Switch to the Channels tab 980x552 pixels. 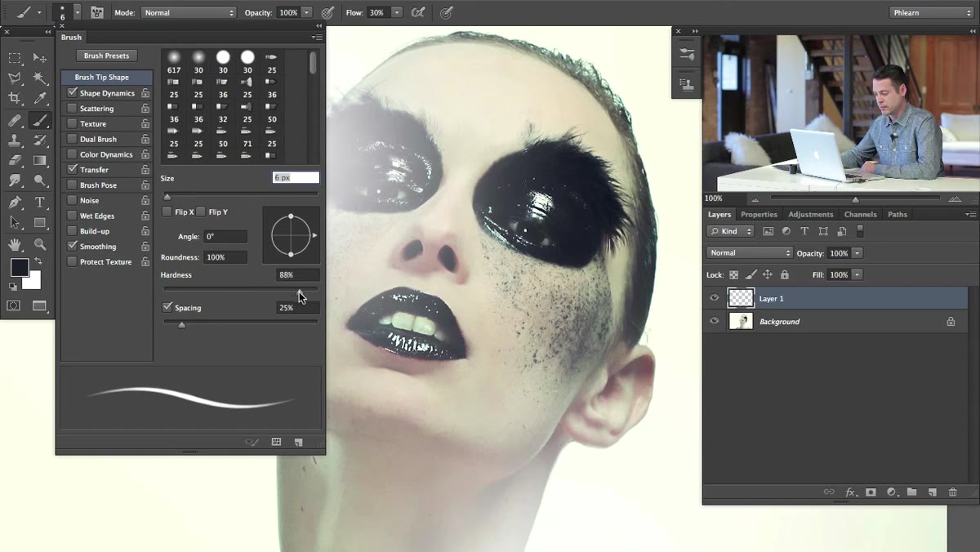(860, 214)
